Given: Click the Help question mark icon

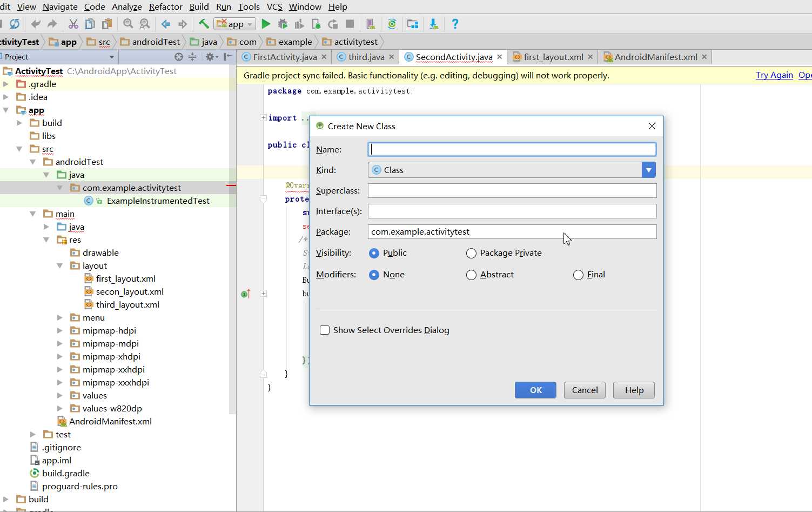Looking at the screenshot, I should 455,24.
